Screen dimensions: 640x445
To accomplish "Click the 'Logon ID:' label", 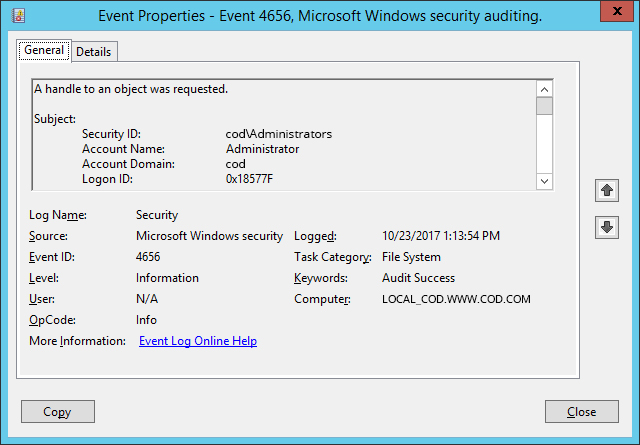I will [107, 179].
